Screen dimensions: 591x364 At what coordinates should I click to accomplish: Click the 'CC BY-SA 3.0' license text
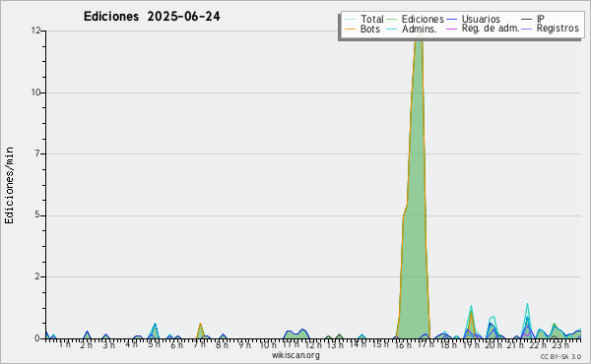pyautogui.click(x=560, y=357)
